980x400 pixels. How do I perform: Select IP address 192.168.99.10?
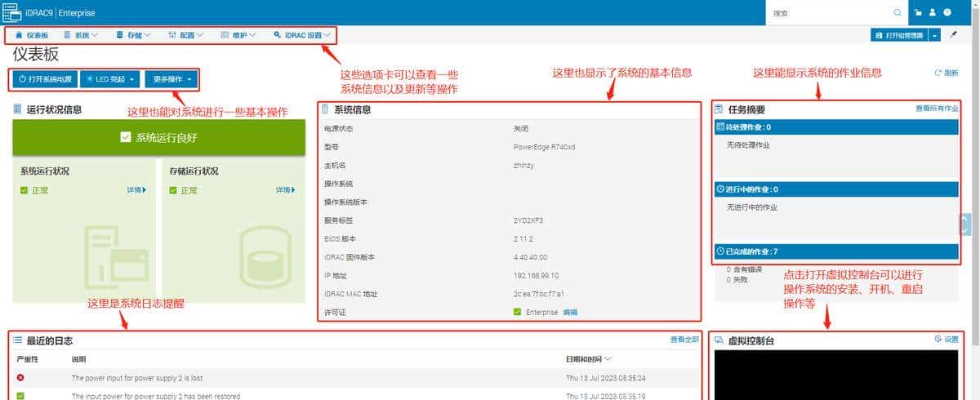(x=536, y=275)
